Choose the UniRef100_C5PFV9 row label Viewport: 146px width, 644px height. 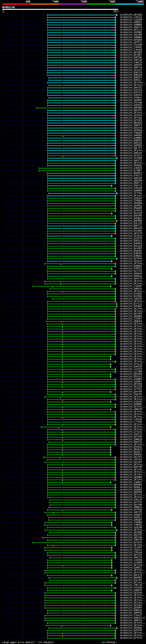(131, 540)
